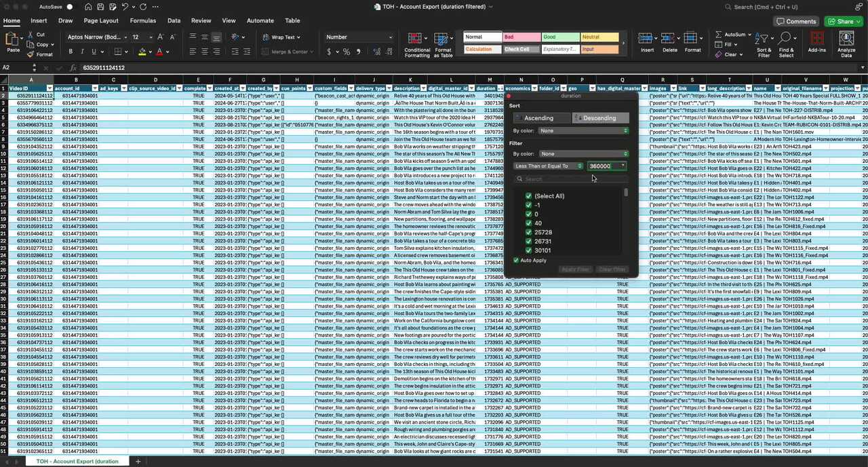The image size is (868, 467).
Task: Open the Filter By color dropdown
Action: point(583,153)
